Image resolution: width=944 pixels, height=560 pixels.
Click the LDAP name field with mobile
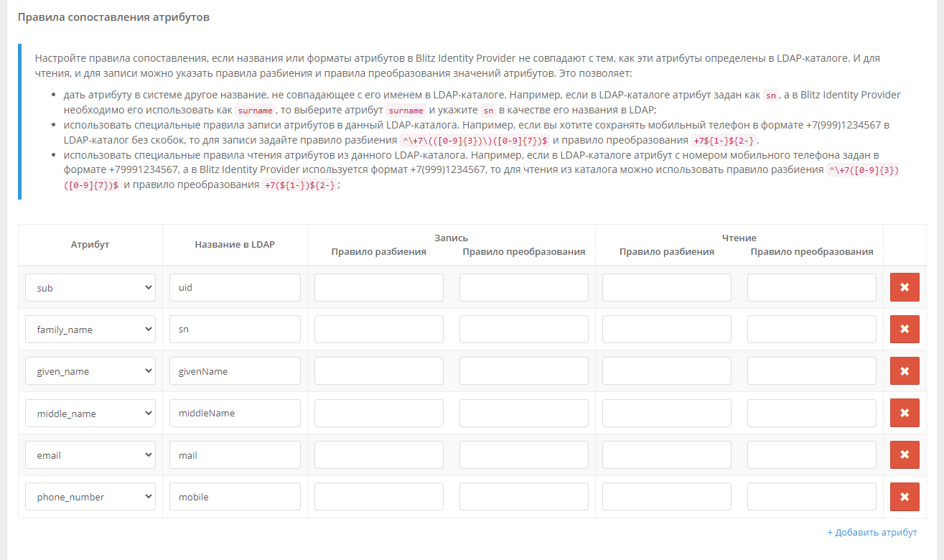tap(235, 497)
